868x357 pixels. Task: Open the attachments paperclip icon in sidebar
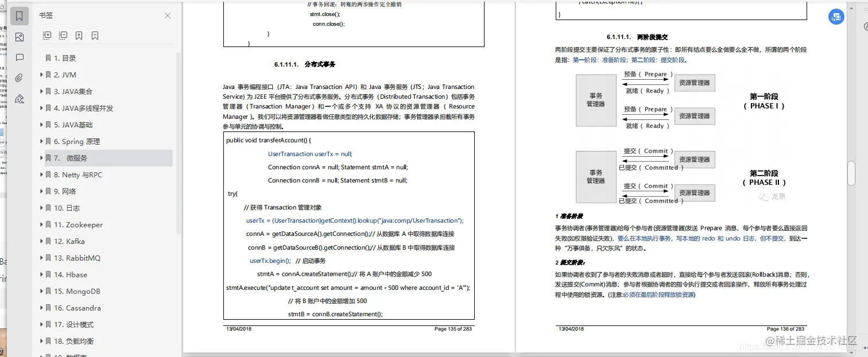(x=20, y=78)
